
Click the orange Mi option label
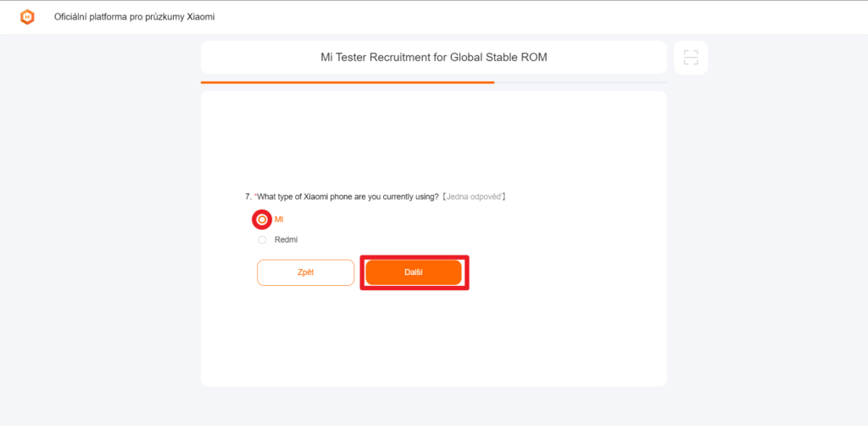279,220
